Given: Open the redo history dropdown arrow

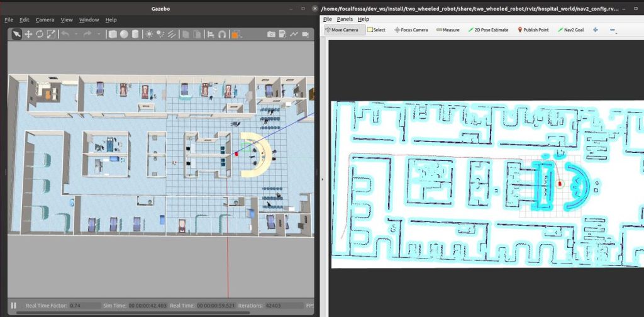Looking at the screenshot, I should point(98,34).
